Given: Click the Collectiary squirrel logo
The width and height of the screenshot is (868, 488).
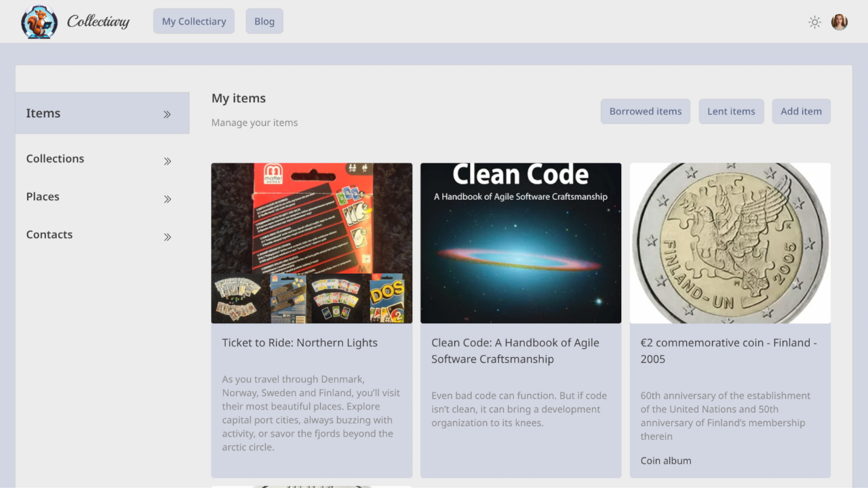Looking at the screenshot, I should coord(39,22).
